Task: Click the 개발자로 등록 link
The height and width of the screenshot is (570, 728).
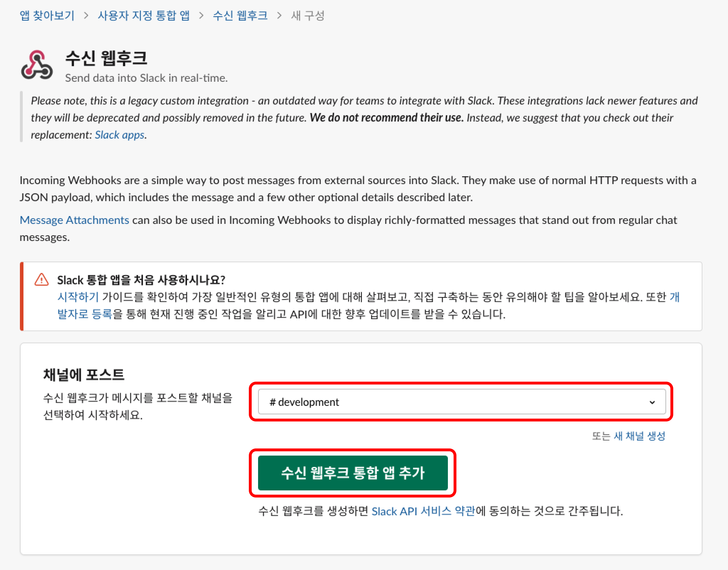Action: click(85, 314)
